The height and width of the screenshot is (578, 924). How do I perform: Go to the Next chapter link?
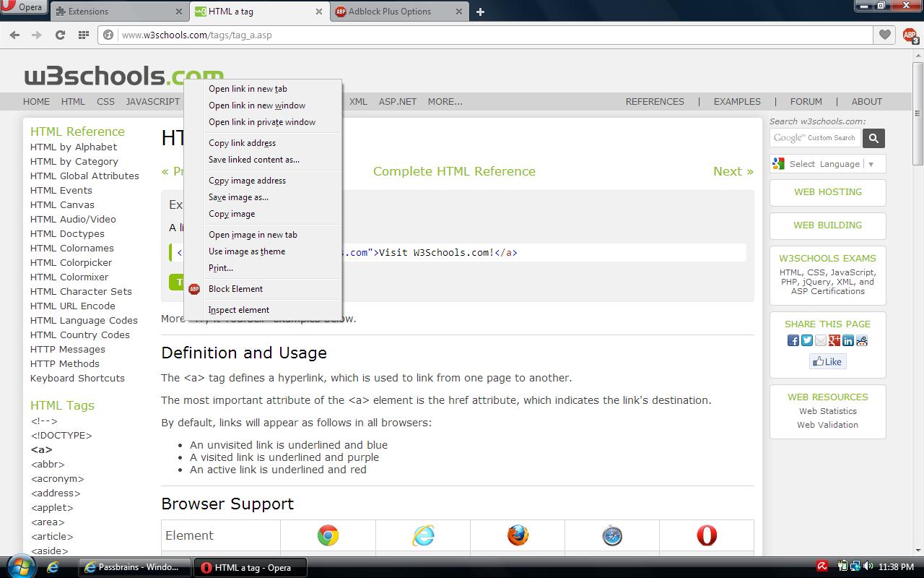coord(733,171)
